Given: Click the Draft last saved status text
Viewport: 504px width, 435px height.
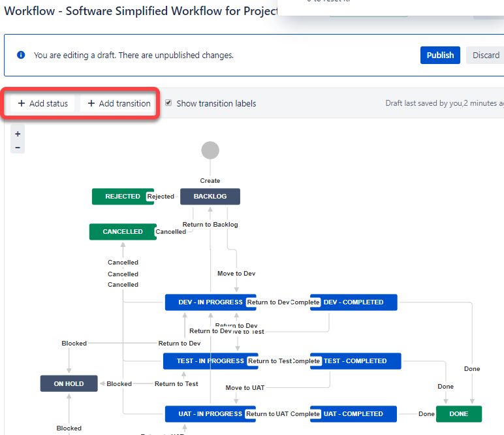Looking at the screenshot, I should 445,103.
